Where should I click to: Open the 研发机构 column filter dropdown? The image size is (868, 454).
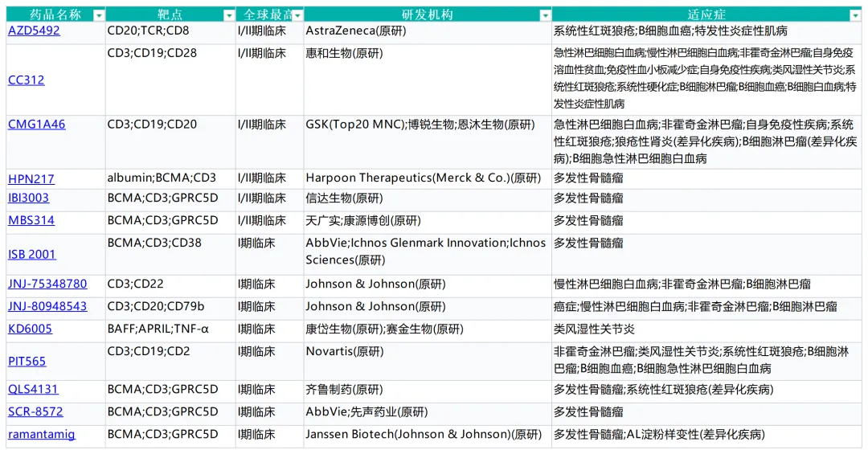545,15
